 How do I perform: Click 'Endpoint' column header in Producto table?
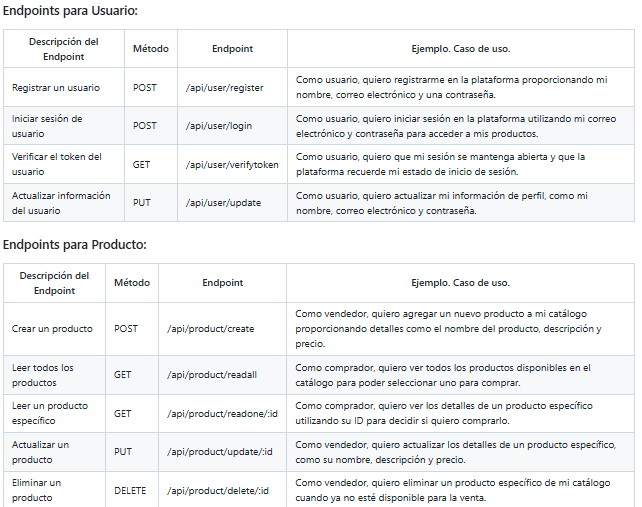[222, 283]
